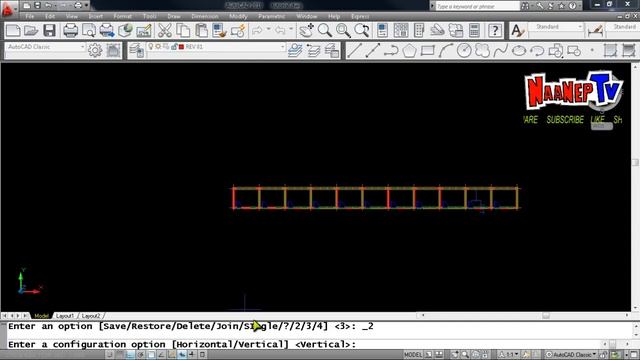Click the red REV 01 layer color swatch
Screen dimensions: 640x360
[181, 47]
